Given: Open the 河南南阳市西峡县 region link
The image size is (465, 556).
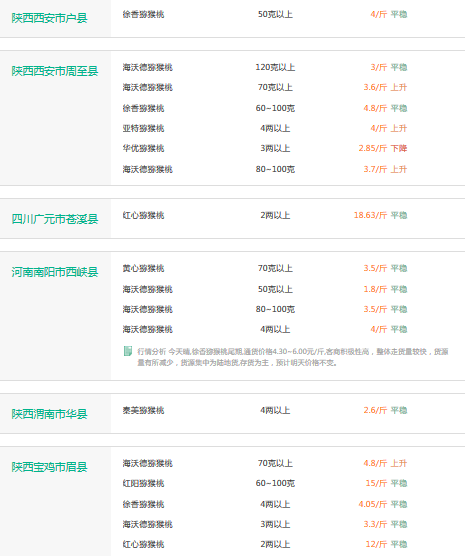Looking at the screenshot, I should tap(55, 272).
